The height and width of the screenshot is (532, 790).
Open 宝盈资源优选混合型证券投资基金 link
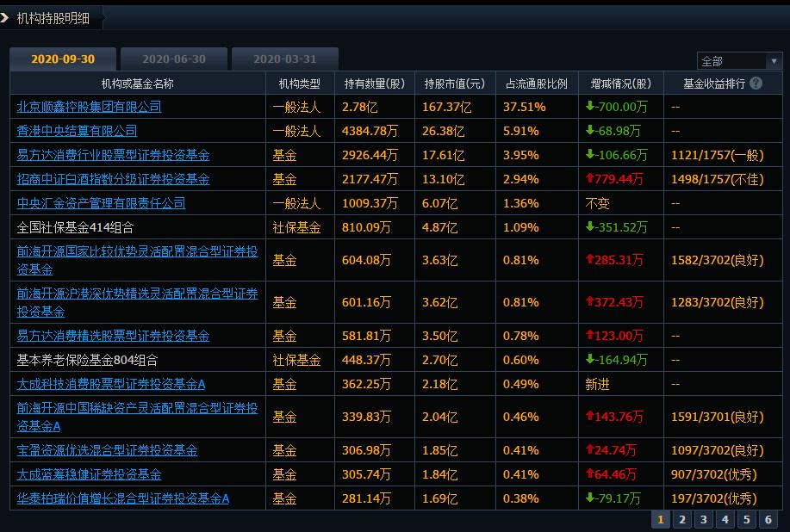coord(108,450)
